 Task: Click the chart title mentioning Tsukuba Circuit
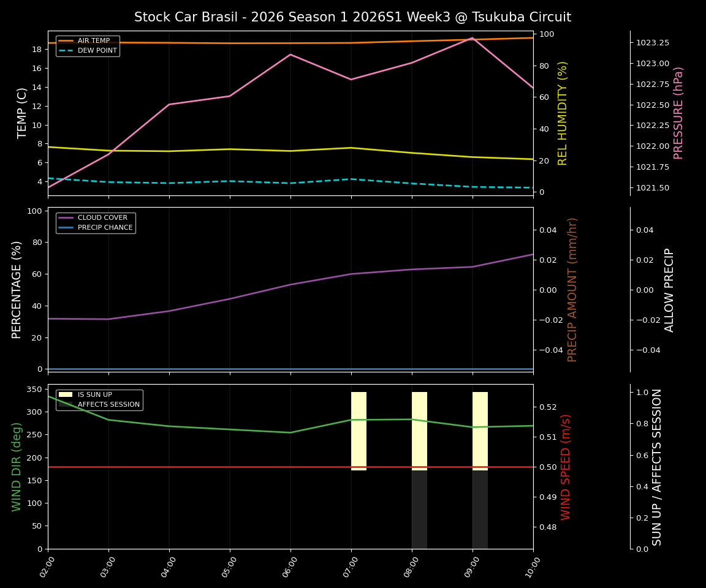353,17
